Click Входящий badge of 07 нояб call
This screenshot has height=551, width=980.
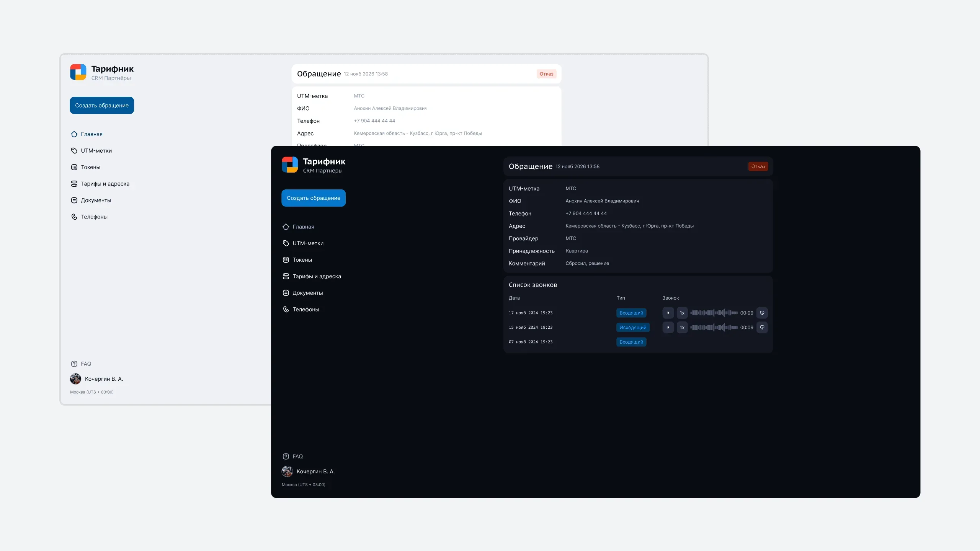(631, 342)
